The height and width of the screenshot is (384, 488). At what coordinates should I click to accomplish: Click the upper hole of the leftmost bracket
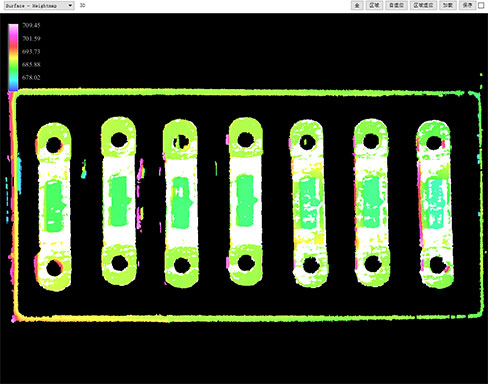pyautogui.click(x=54, y=145)
